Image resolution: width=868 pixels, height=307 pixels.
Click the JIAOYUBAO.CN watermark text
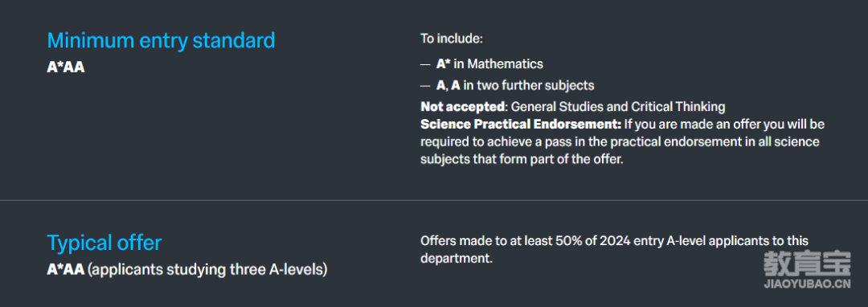(807, 284)
